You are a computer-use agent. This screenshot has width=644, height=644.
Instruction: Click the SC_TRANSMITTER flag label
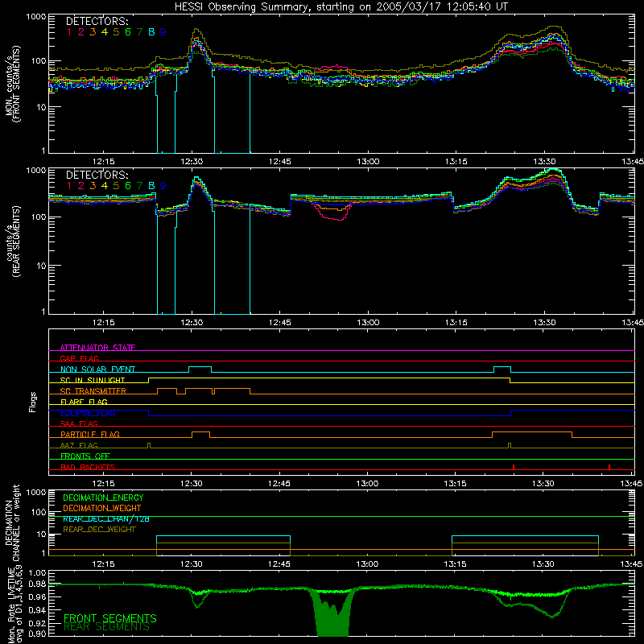tap(93, 391)
